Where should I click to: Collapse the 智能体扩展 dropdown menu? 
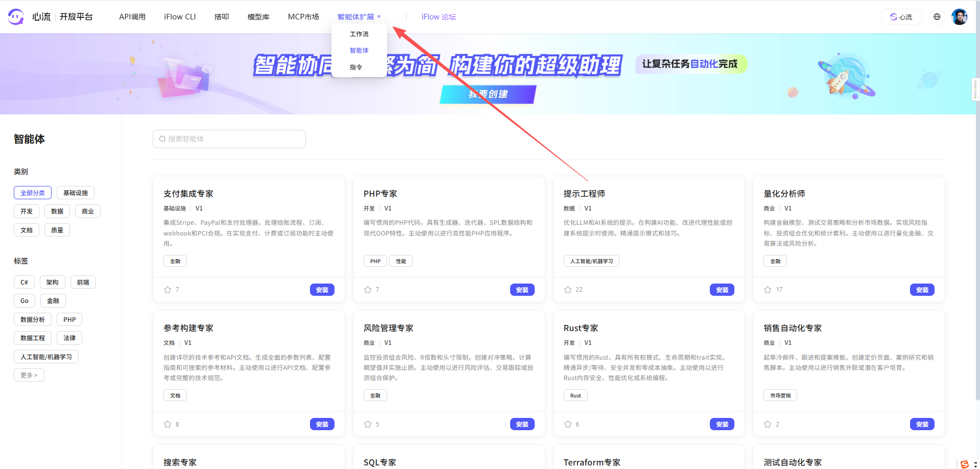pyautogui.click(x=359, y=17)
